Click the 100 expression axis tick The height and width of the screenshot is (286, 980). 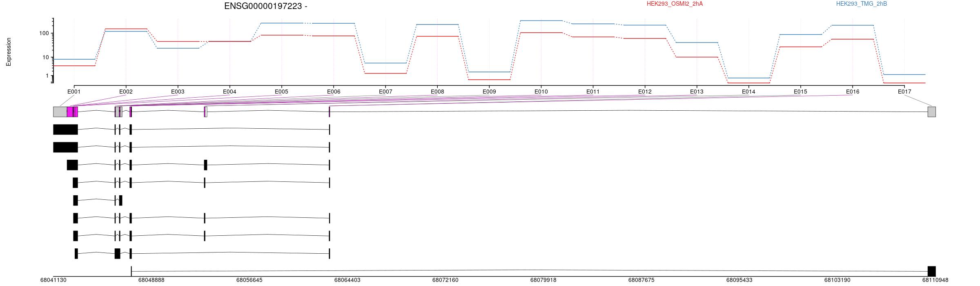click(44, 33)
